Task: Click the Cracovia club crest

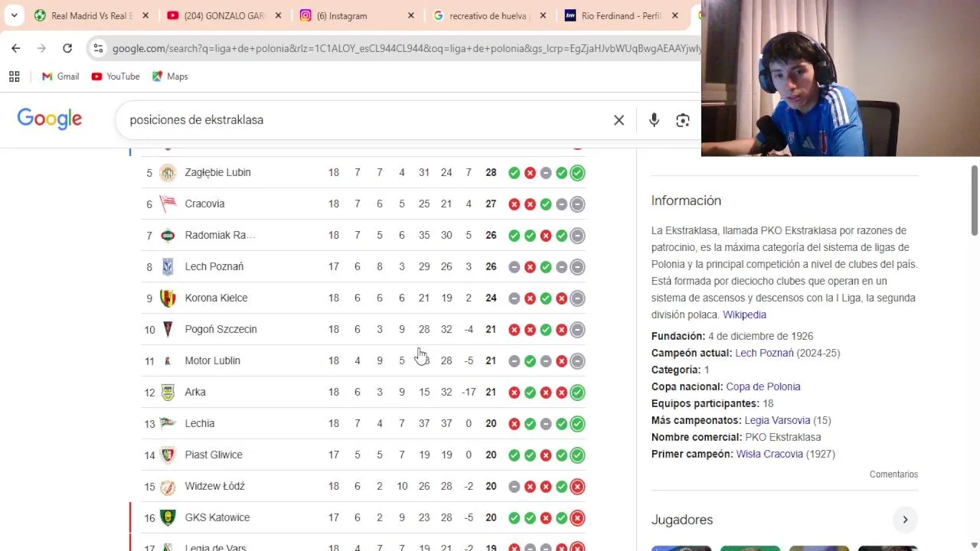Action: click(168, 204)
